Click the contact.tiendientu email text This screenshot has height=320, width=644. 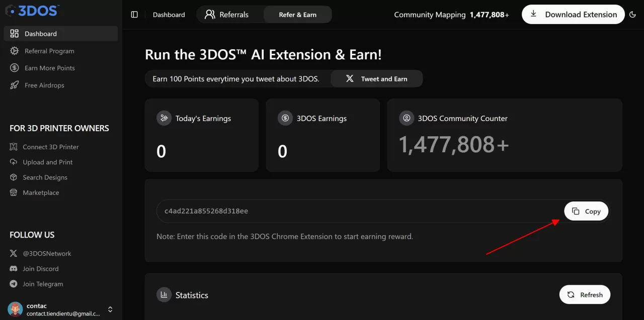(x=63, y=313)
